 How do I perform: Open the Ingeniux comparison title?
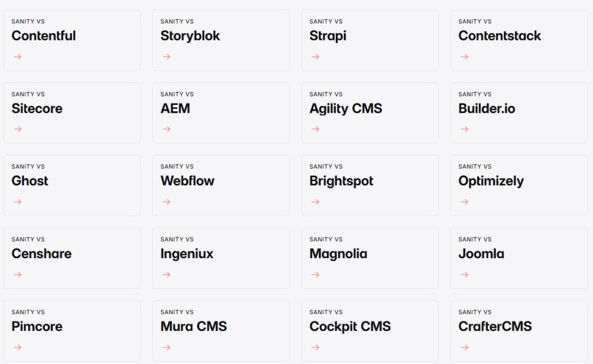pos(186,253)
